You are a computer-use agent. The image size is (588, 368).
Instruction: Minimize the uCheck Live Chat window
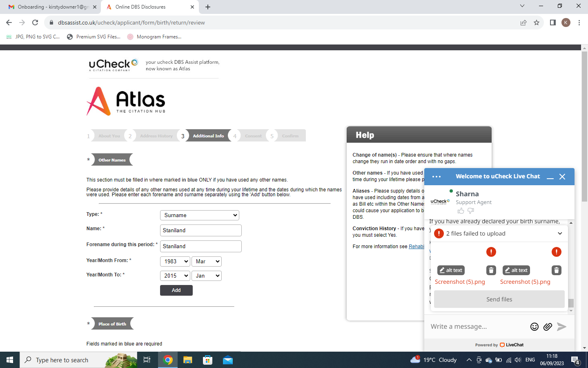pos(550,177)
